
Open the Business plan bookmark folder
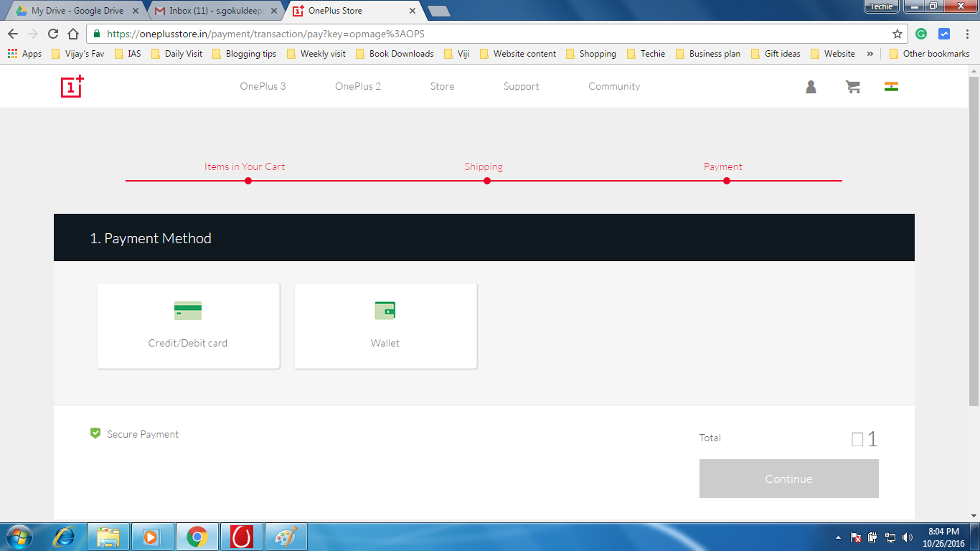click(x=707, y=54)
